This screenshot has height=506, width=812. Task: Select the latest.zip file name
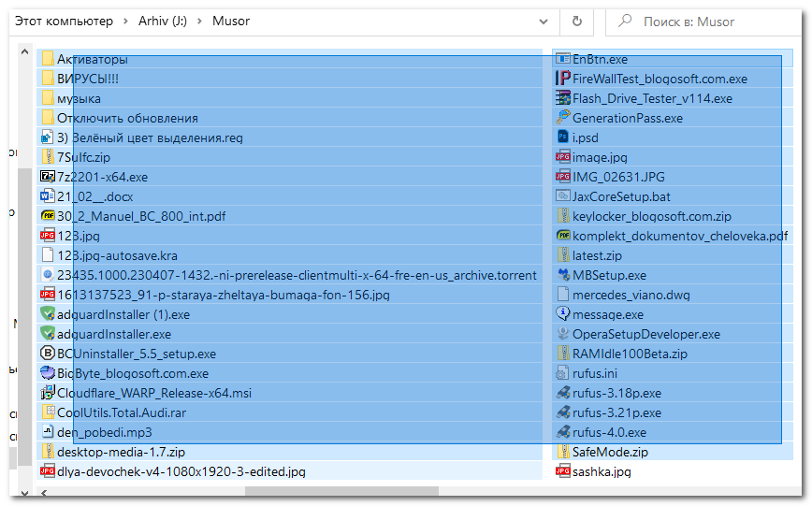(x=597, y=256)
